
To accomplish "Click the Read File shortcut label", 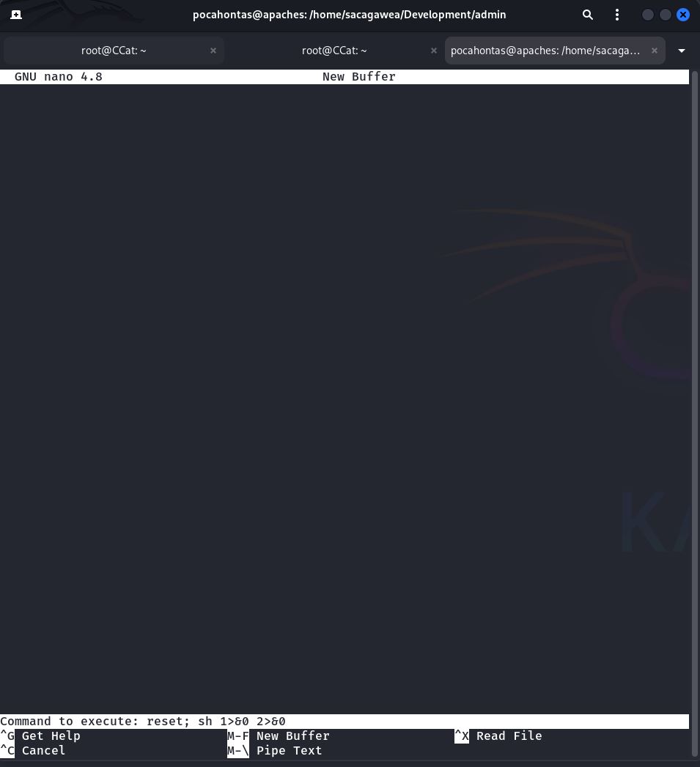I will pos(509,736).
